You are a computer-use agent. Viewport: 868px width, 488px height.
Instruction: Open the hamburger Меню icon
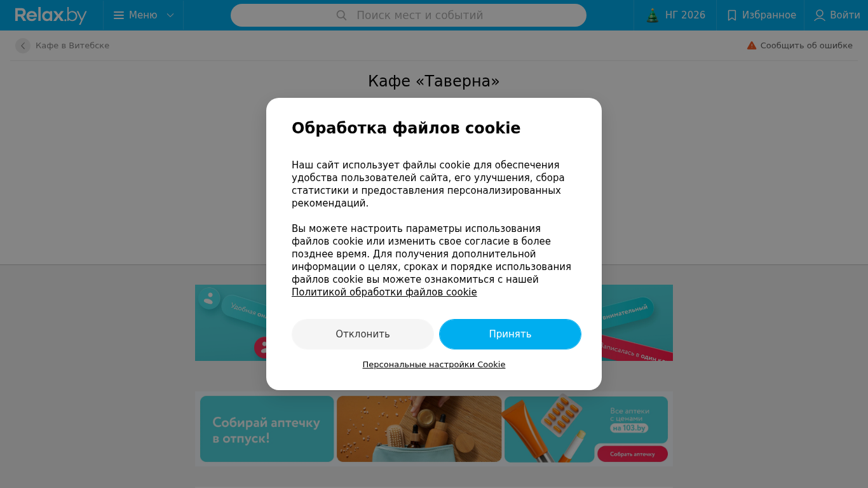click(118, 15)
